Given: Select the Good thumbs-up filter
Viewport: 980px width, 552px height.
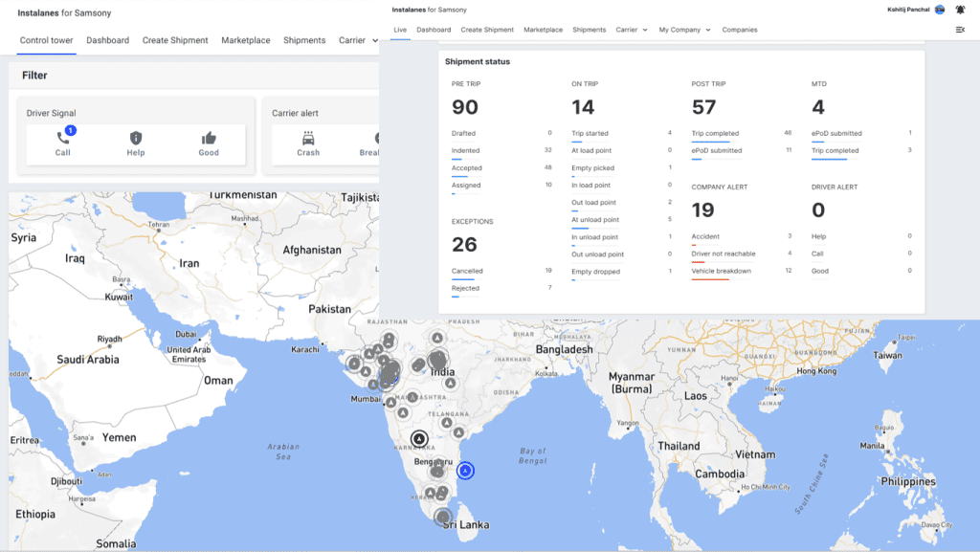Looking at the screenshot, I should point(209,144).
